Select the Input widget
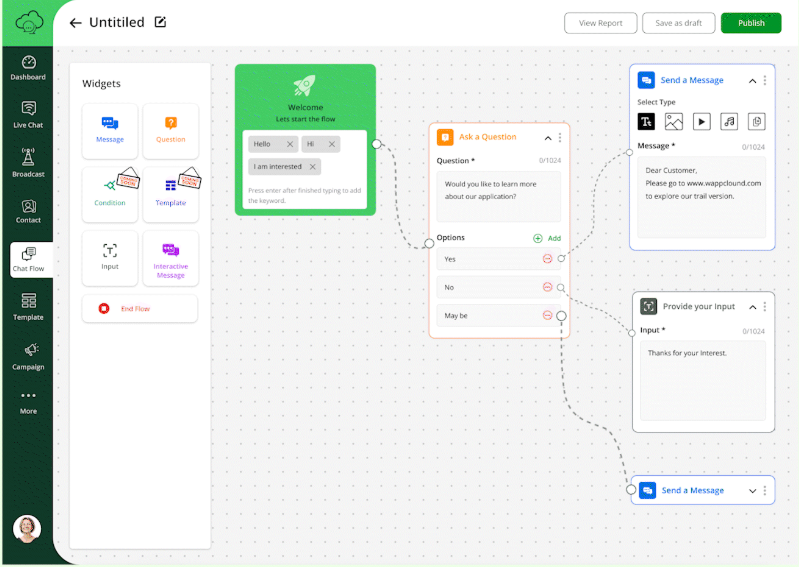 pos(110,258)
